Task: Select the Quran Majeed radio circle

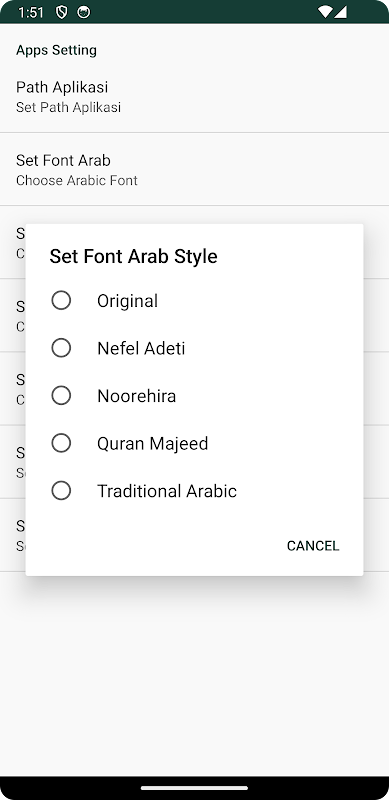Action: (61, 443)
